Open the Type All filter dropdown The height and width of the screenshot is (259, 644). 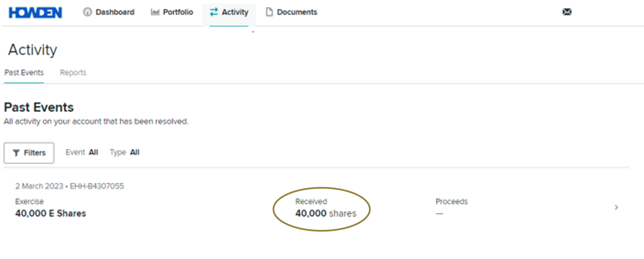124,152
